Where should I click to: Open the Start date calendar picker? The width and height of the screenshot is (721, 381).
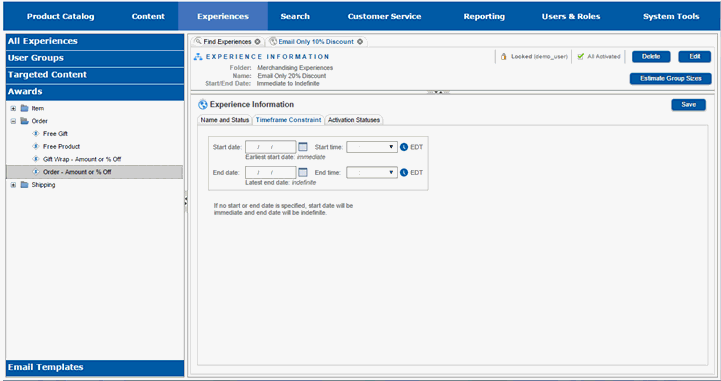point(303,147)
